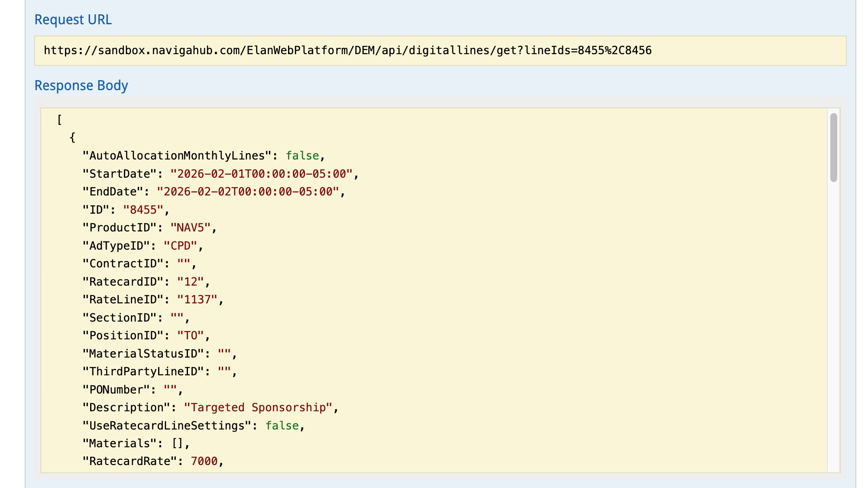
Task: Click the Request URL heading
Action: click(x=73, y=20)
